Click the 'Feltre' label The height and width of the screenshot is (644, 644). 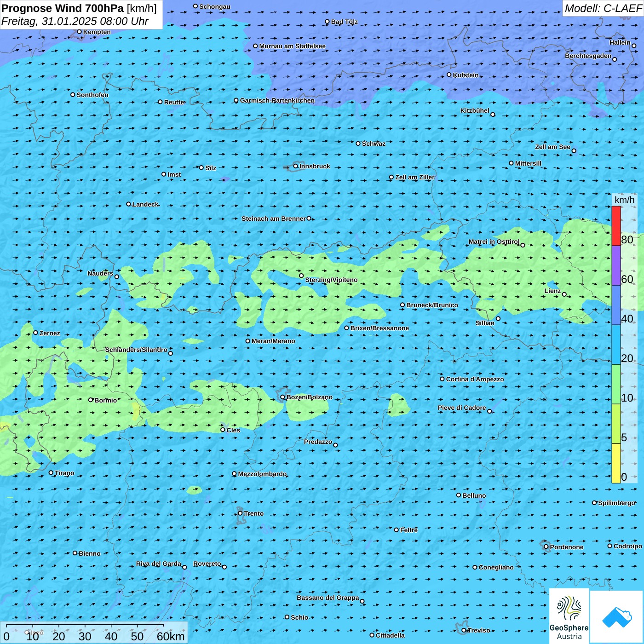[x=409, y=530]
